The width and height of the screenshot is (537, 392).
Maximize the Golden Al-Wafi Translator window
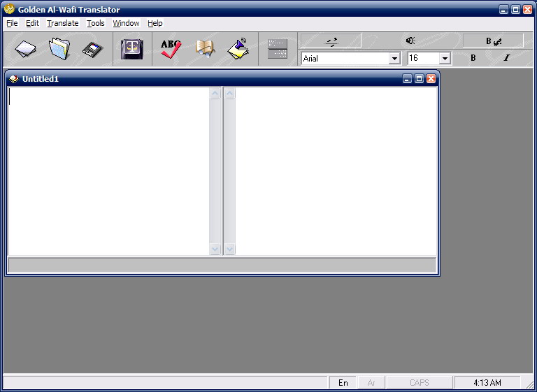pos(515,10)
